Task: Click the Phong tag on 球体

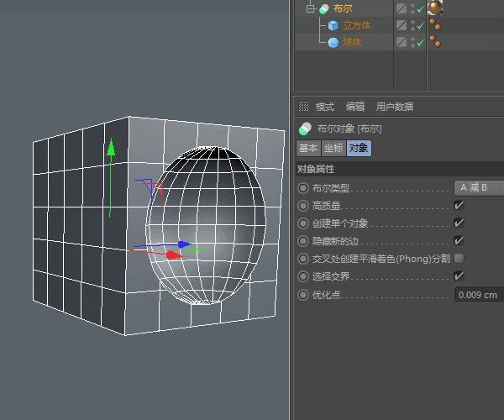Action: point(435,41)
